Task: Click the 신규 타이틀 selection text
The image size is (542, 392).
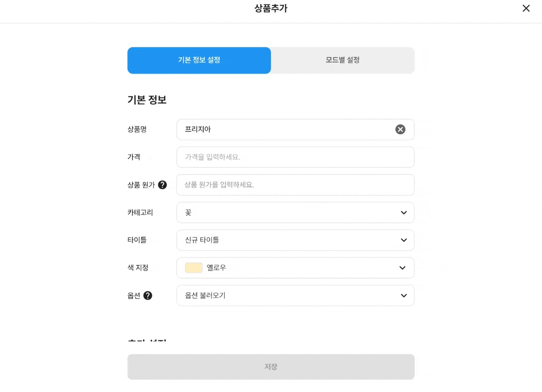Action: 202,240
